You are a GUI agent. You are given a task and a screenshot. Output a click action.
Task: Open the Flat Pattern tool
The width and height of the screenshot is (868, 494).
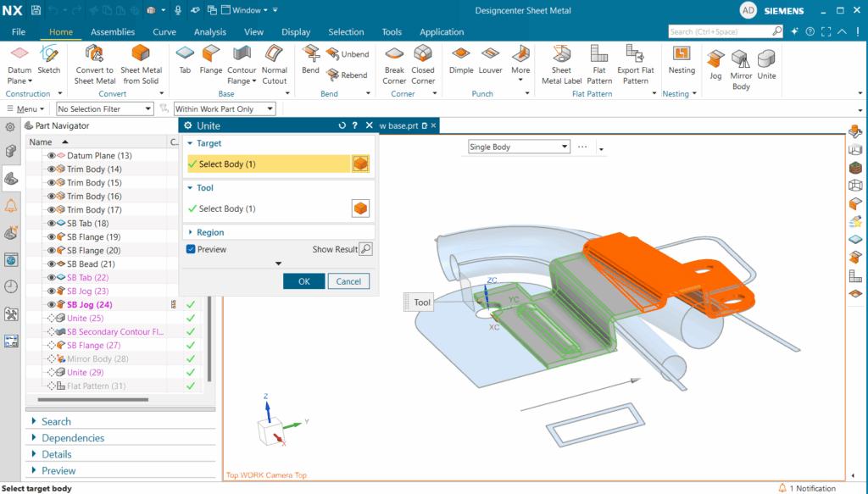pos(599,64)
